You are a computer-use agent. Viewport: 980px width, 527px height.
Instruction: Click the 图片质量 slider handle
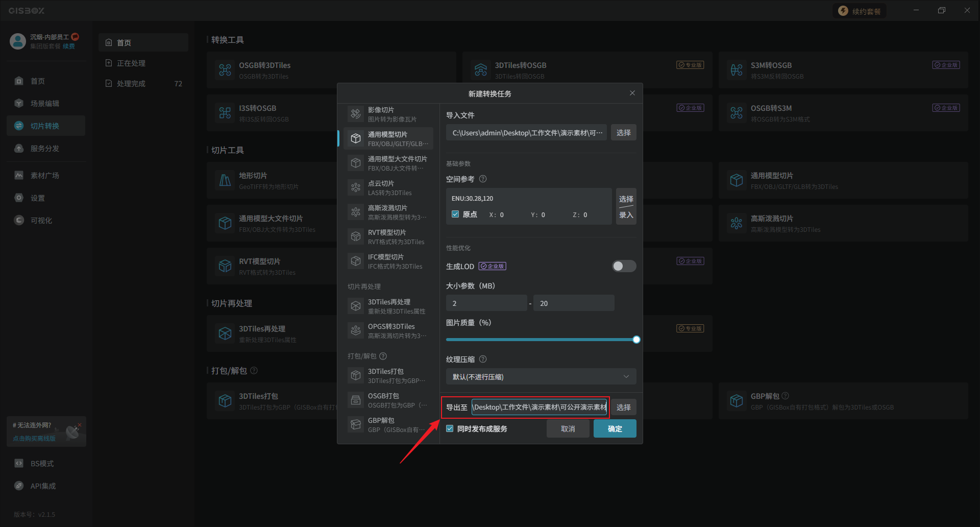click(x=636, y=340)
